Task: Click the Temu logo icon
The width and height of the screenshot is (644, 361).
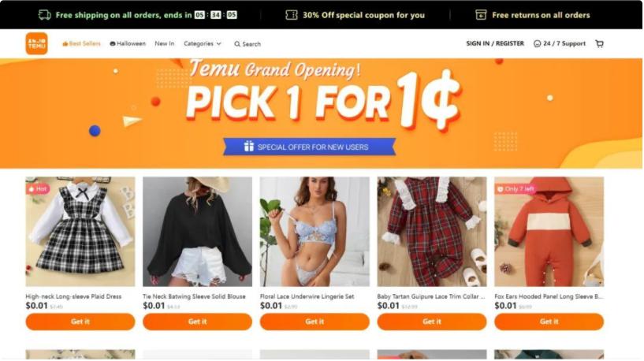Action: pos(36,43)
